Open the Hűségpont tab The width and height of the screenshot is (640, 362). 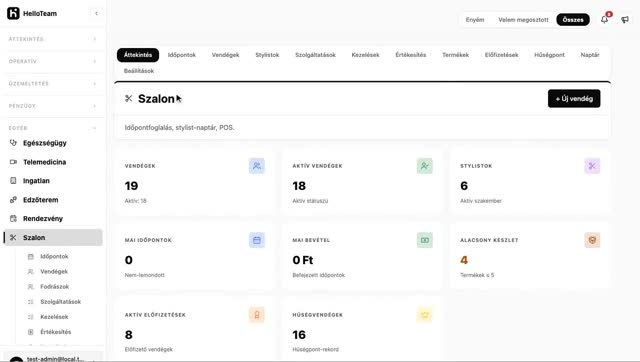tap(549, 55)
